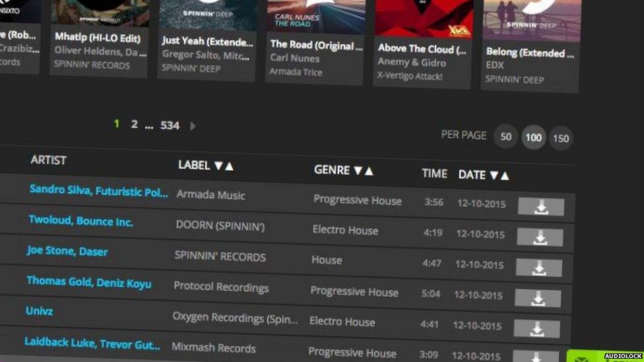Download the Laidback Luke track

coord(536,356)
